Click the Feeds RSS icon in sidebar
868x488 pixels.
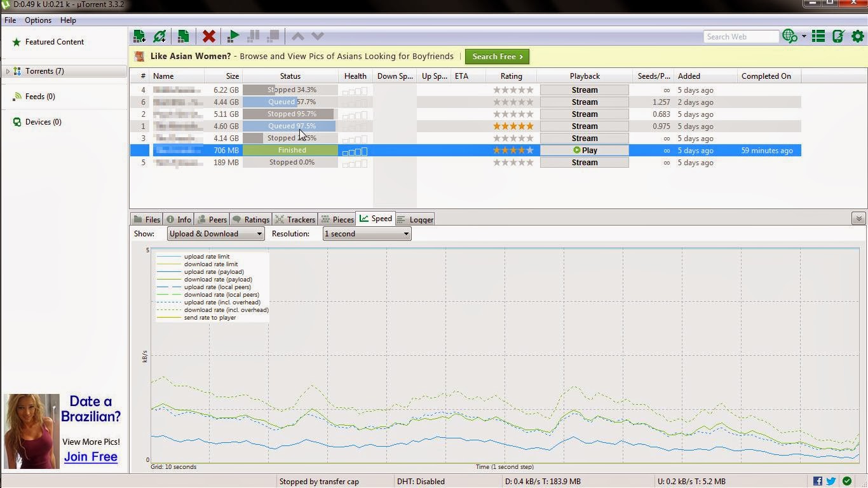pyautogui.click(x=17, y=97)
